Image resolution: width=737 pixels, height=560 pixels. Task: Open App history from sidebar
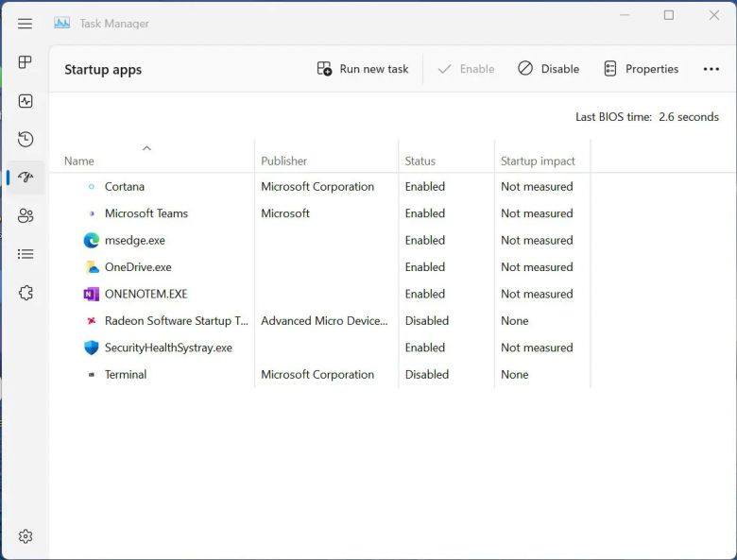coord(26,140)
